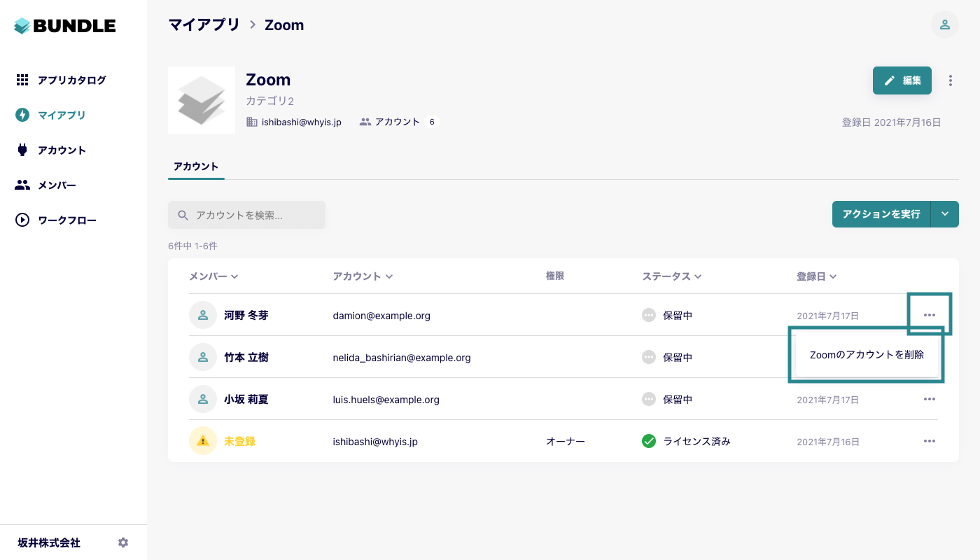This screenshot has height=560, width=980.
Task: Click the 権限 column header
Action: [555, 276]
